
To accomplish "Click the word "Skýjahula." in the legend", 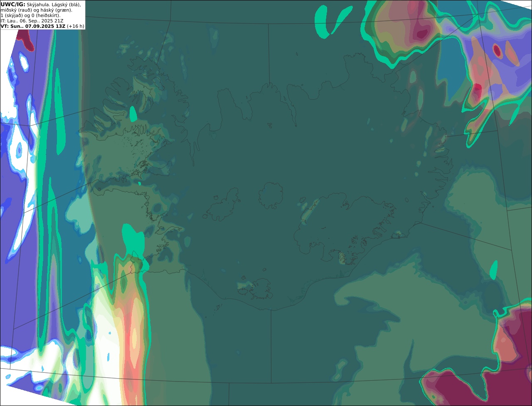I will (38, 5).
